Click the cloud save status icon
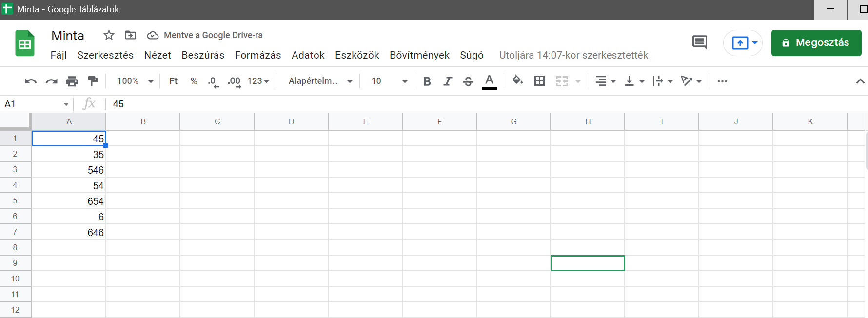 click(x=153, y=35)
